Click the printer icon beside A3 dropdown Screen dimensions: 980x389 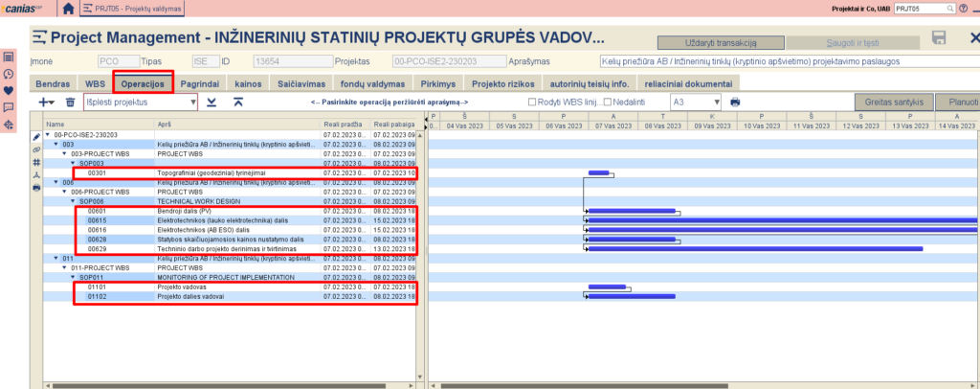click(735, 102)
